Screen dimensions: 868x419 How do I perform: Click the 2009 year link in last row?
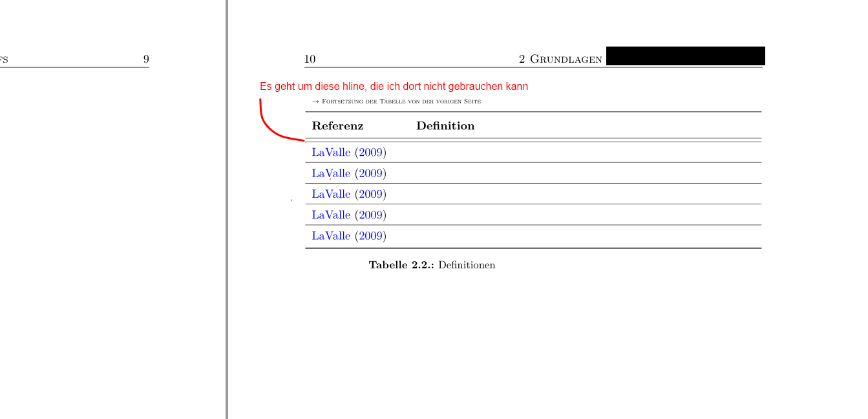pyautogui.click(x=371, y=235)
